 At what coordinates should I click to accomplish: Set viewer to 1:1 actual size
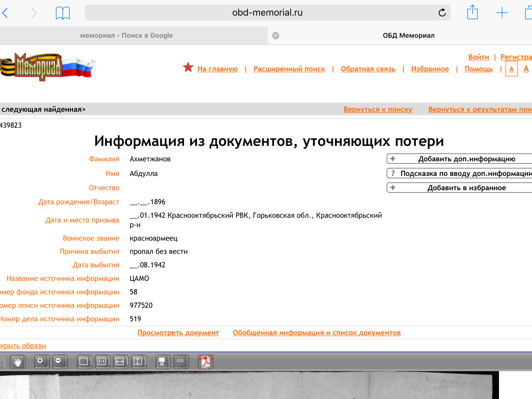click(102, 362)
